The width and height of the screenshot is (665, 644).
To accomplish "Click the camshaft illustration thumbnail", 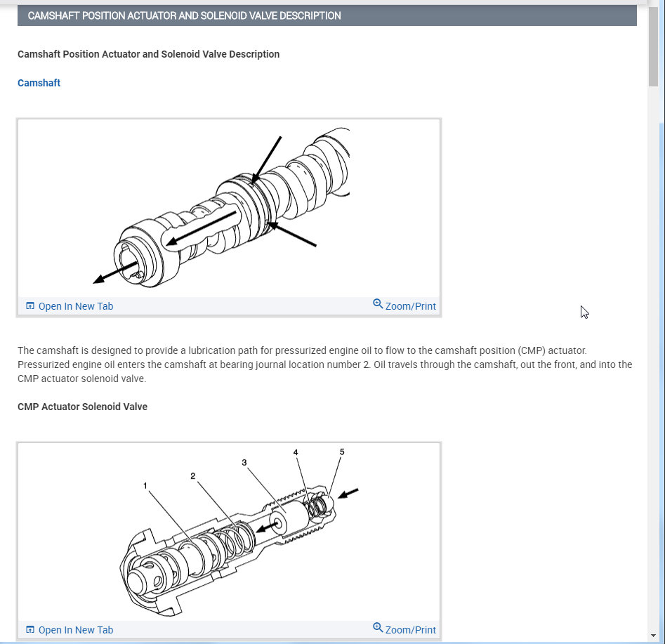I will tap(229, 208).
